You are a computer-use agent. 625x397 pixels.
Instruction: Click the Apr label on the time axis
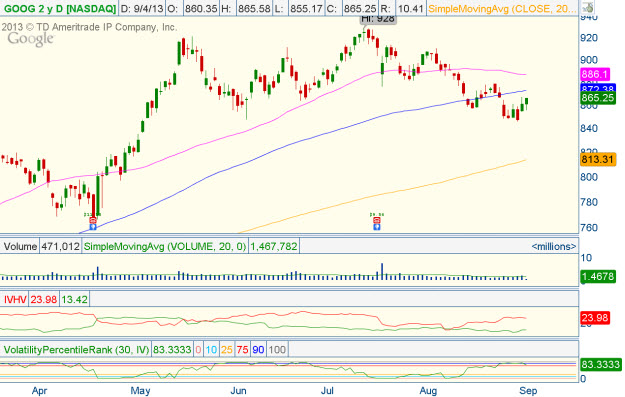[39, 391]
